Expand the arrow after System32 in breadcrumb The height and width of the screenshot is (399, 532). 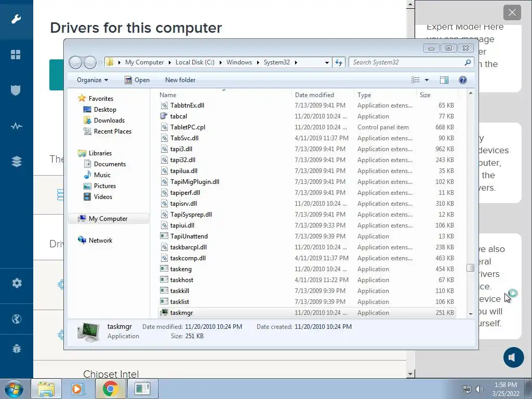296,62
